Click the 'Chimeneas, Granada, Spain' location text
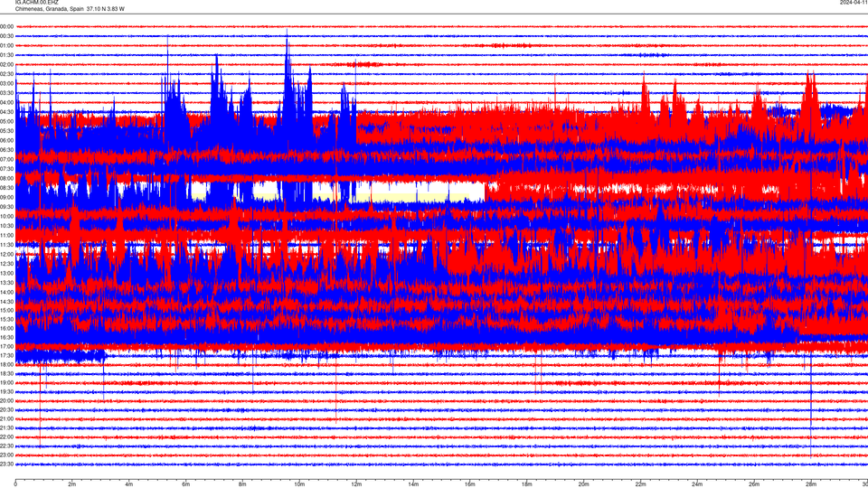The image size is (868, 488). (x=49, y=9)
